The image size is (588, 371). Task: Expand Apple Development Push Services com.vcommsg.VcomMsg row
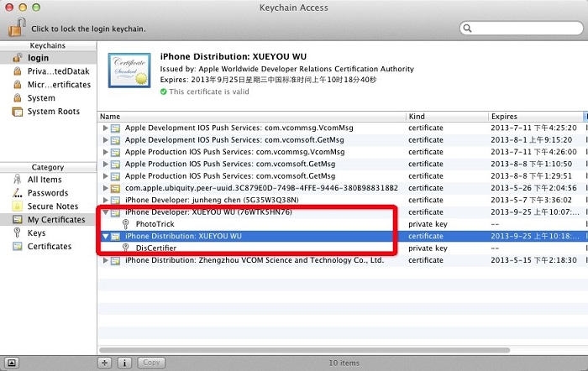(105, 128)
